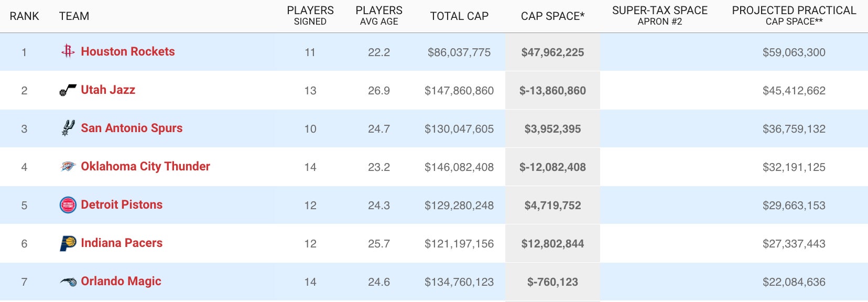Click the San Antonio Spurs logo icon
This screenshot has height=302, width=868.
pos(68,128)
